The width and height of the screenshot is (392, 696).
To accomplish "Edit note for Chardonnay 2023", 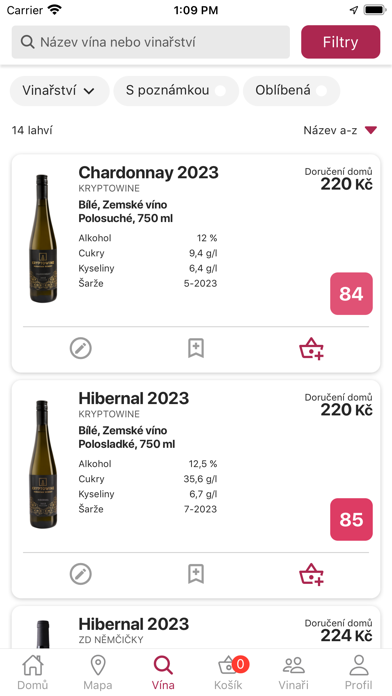I will point(81,348).
